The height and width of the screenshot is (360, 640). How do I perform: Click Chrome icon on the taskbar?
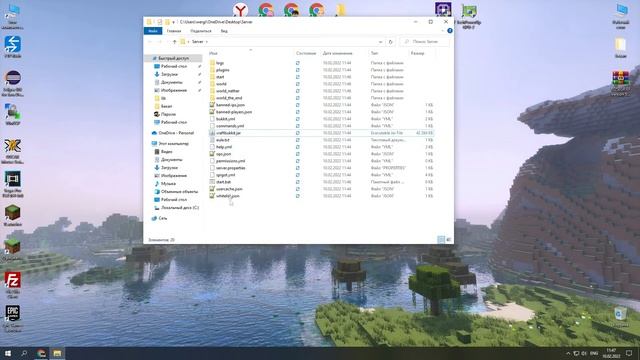pyautogui.click(x=41, y=353)
